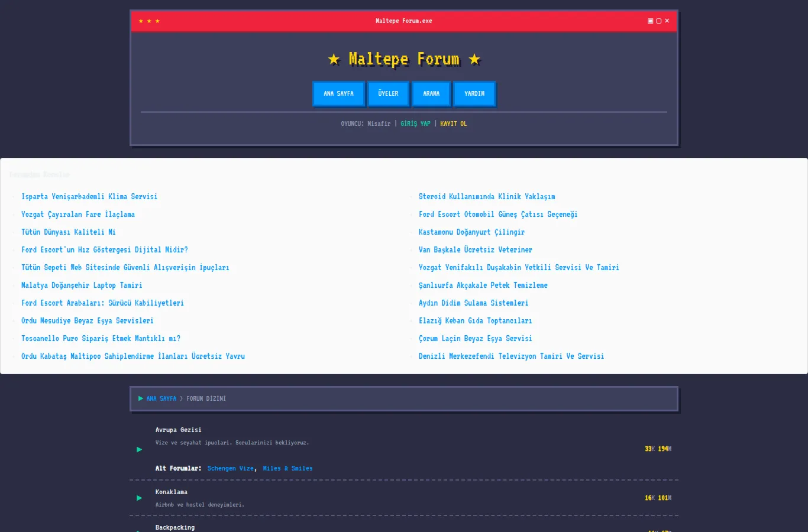Open the ÜYELER navigation button
The height and width of the screenshot is (532, 808).
[x=388, y=93]
